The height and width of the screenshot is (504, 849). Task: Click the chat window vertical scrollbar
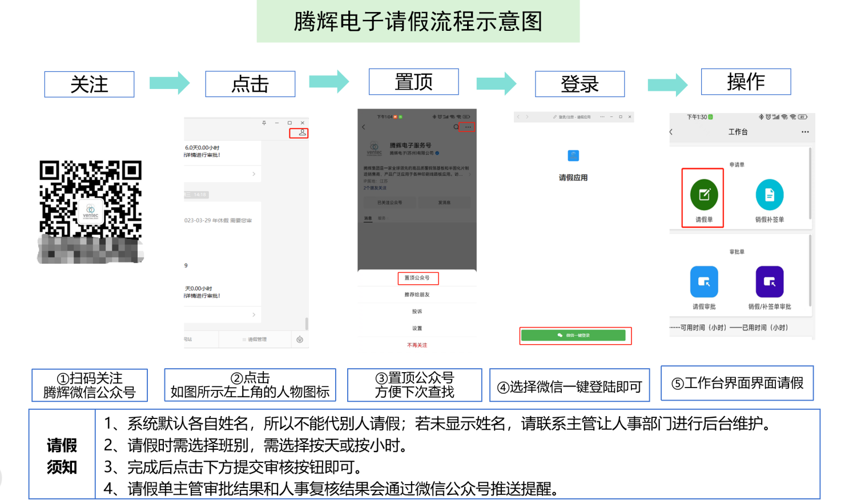point(307,324)
